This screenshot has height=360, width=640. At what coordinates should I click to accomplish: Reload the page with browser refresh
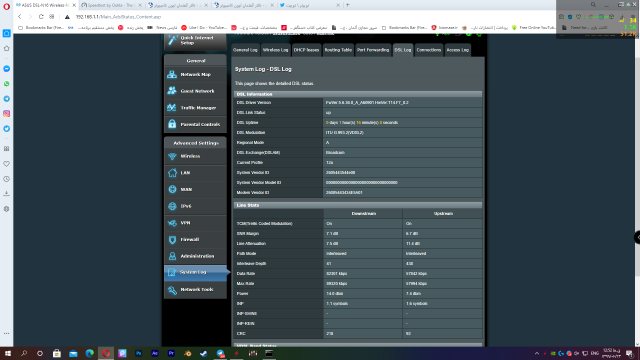[x=41, y=17]
